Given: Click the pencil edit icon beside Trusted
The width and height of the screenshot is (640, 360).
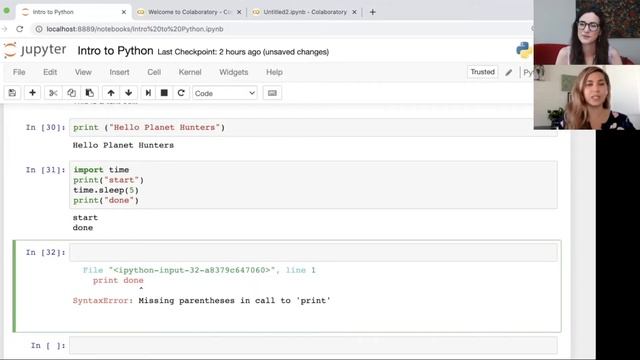Looking at the screenshot, I should [509, 73].
